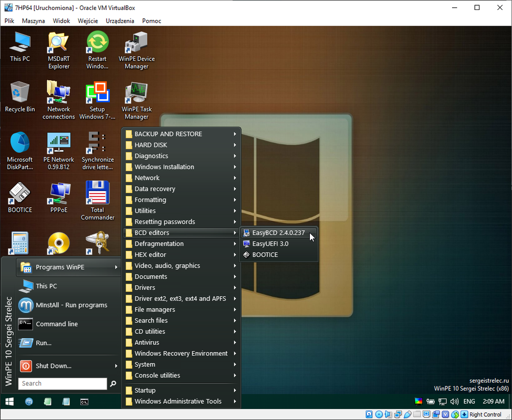Viewport: 512px width, 420px height.
Task: Click the Restart Windows desktop shortcut
Action: pyautogui.click(x=97, y=50)
